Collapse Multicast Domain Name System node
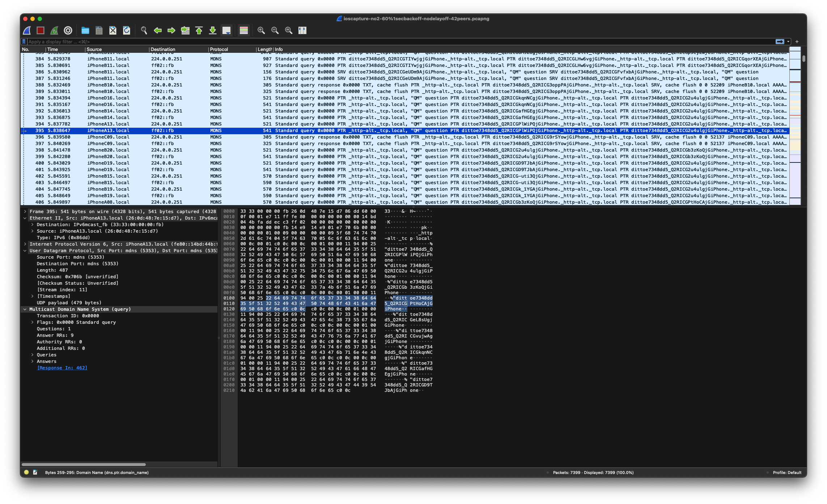The height and width of the screenshot is (504, 827). coord(25,309)
